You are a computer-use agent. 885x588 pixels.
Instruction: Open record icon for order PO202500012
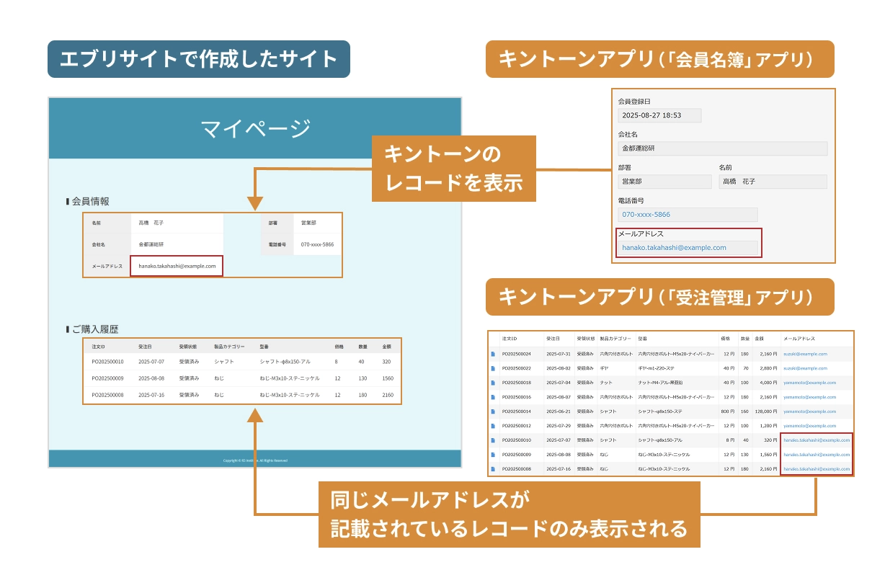[x=494, y=426]
